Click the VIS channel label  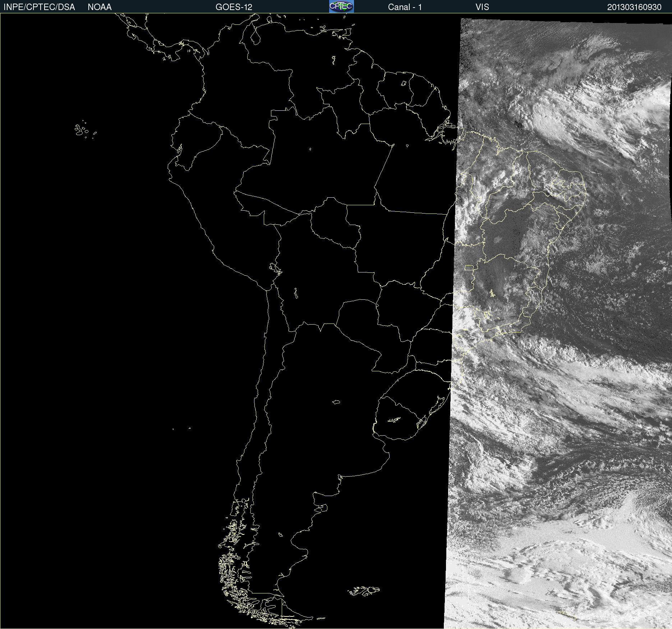[x=482, y=7]
